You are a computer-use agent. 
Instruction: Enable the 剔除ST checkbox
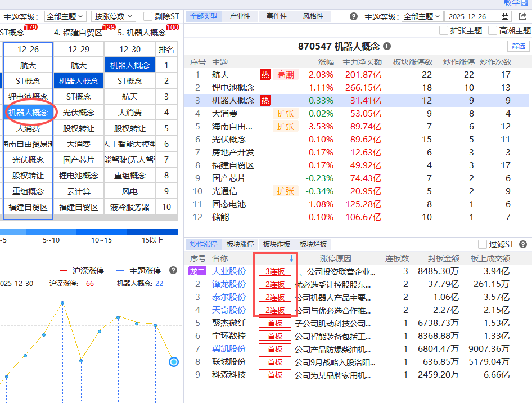click(148, 17)
